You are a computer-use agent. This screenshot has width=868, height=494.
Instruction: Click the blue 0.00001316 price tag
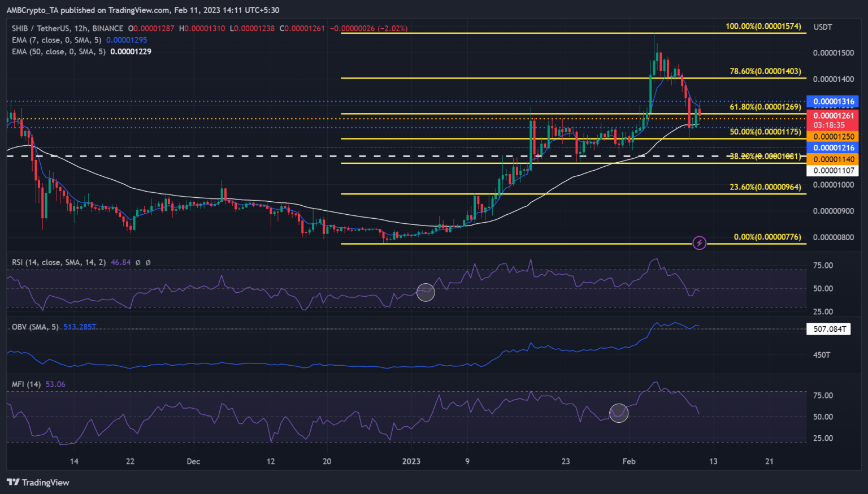pyautogui.click(x=834, y=102)
